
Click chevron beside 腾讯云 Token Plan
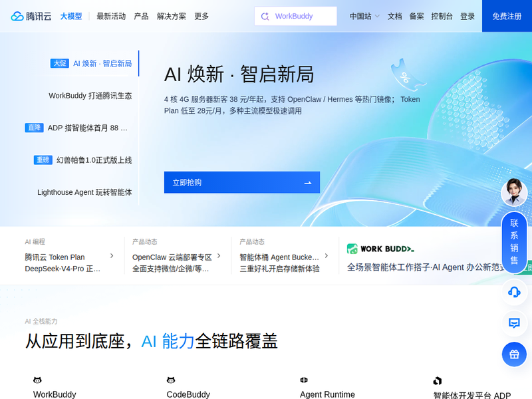[112, 256]
